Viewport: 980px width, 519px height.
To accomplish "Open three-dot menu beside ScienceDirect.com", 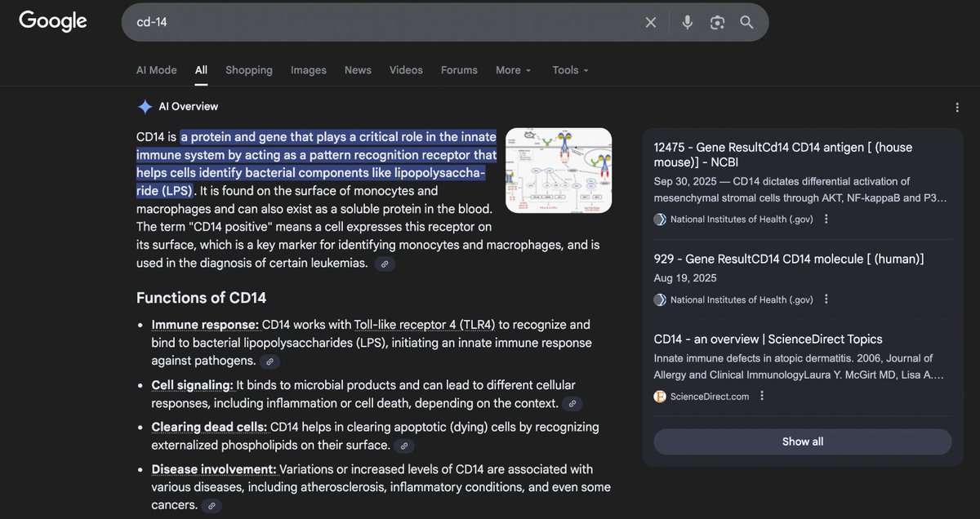I will 762,396.
